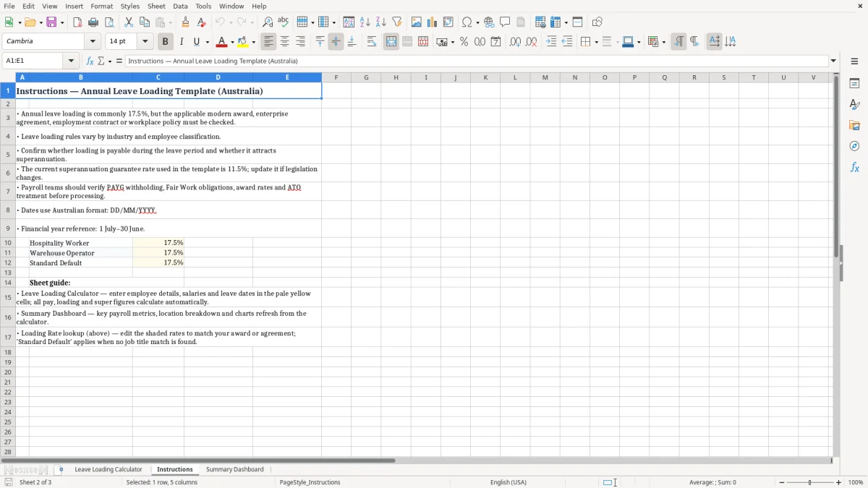Expand the Name Box dropdown

(x=71, y=61)
